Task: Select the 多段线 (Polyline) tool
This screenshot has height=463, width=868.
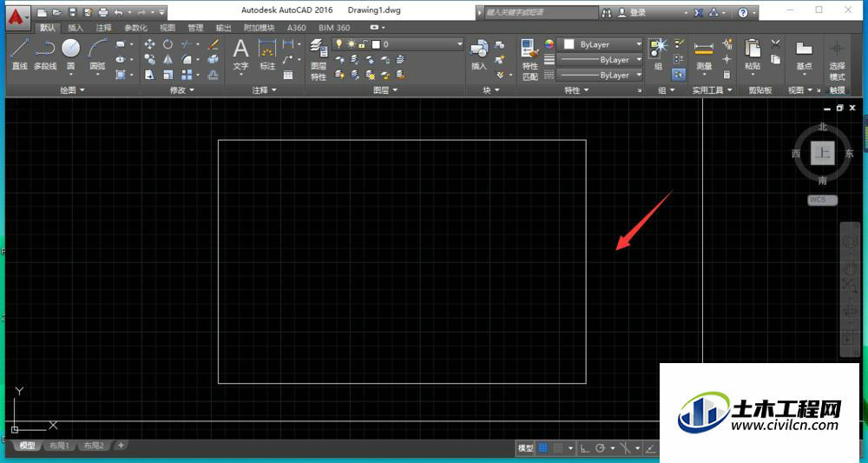Action: 45,54
